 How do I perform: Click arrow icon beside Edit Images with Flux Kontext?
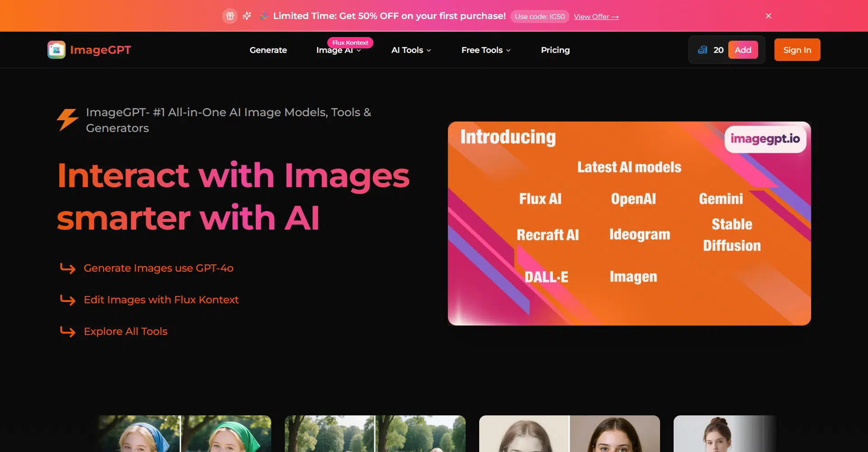[x=68, y=300]
